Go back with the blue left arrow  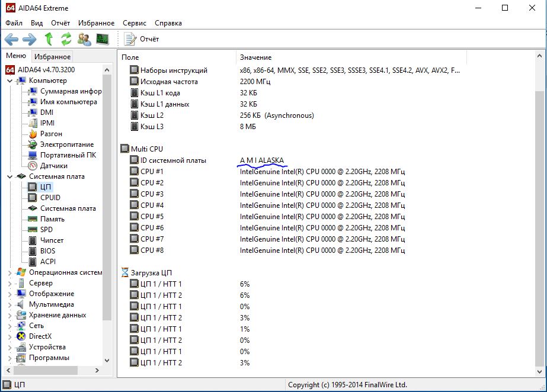(11, 39)
